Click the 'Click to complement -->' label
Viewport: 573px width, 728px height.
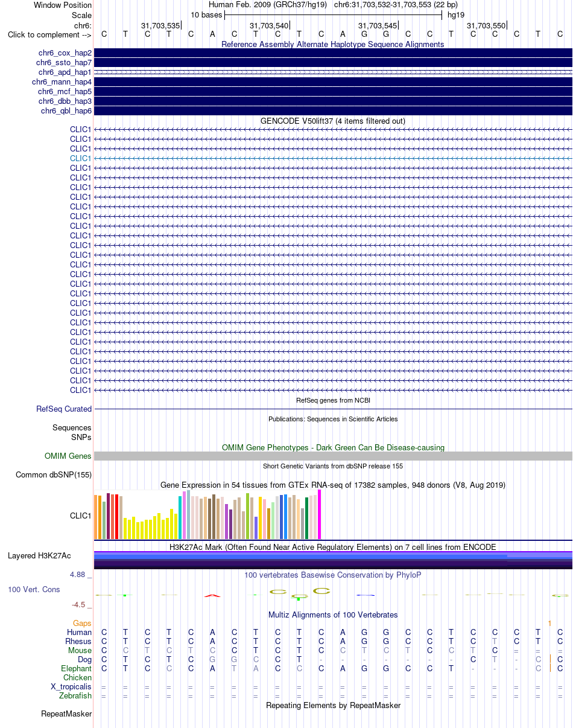(x=50, y=35)
